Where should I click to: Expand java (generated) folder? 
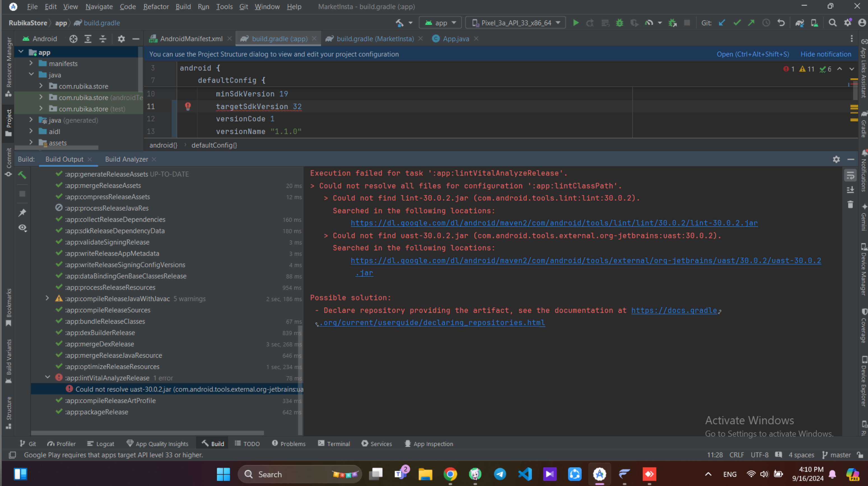pyautogui.click(x=31, y=120)
